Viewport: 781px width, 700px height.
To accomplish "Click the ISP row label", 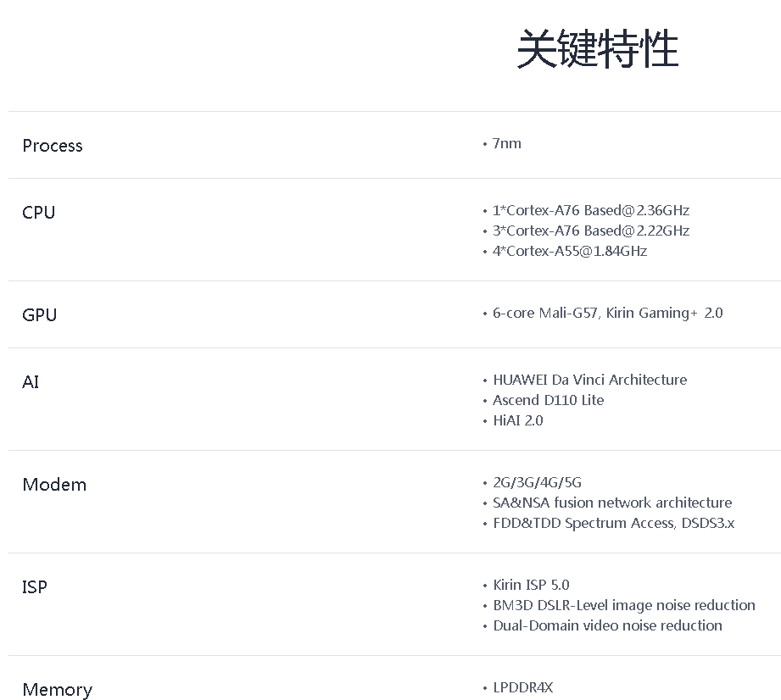I will 35,587.
